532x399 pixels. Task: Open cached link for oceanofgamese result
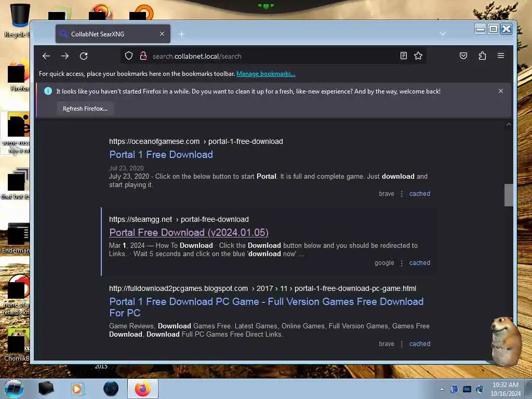(x=420, y=194)
